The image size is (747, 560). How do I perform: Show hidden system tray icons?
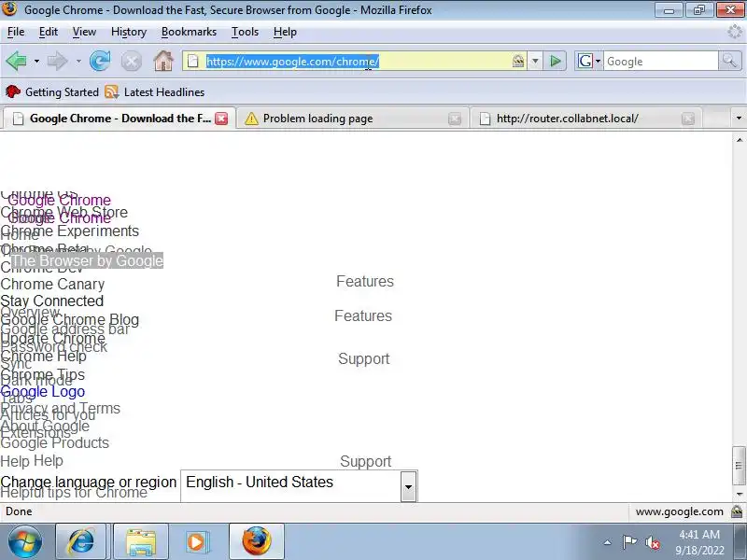tap(608, 542)
